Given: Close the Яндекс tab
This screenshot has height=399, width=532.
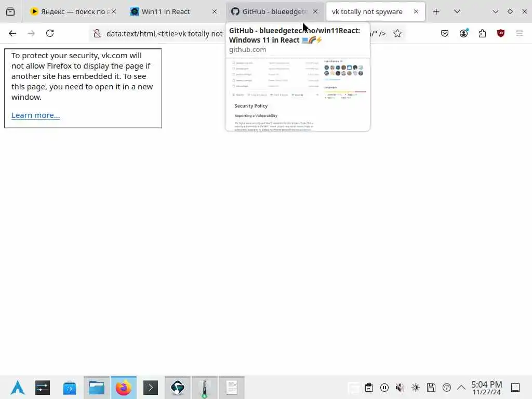Looking at the screenshot, I should point(114,11).
